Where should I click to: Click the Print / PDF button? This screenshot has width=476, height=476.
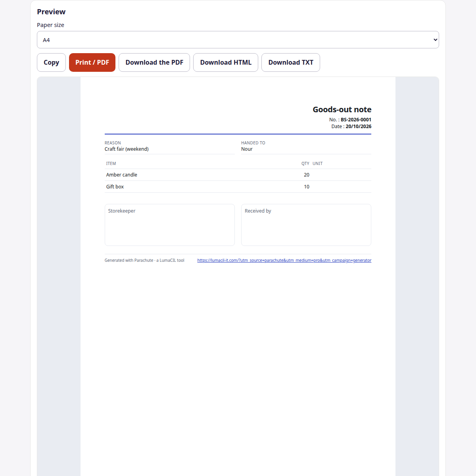(92, 62)
